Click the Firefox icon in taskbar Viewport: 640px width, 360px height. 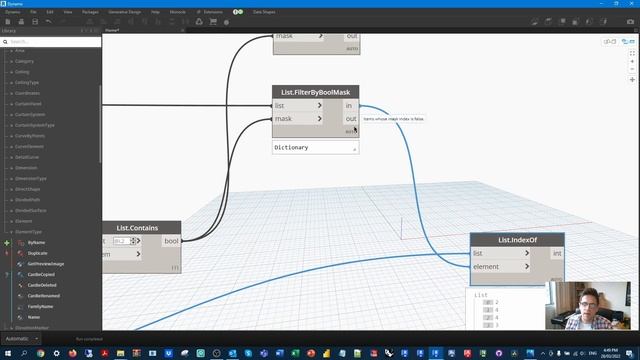point(73,353)
